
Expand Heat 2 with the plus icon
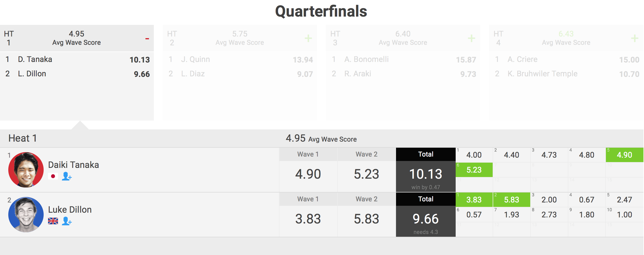coord(308,38)
